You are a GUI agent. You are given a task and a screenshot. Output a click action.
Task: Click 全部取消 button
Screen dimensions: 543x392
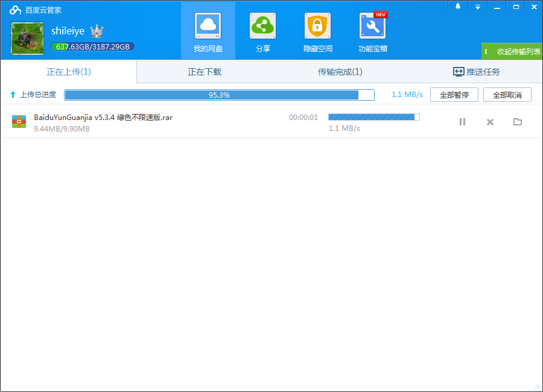click(x=507, y=95)
